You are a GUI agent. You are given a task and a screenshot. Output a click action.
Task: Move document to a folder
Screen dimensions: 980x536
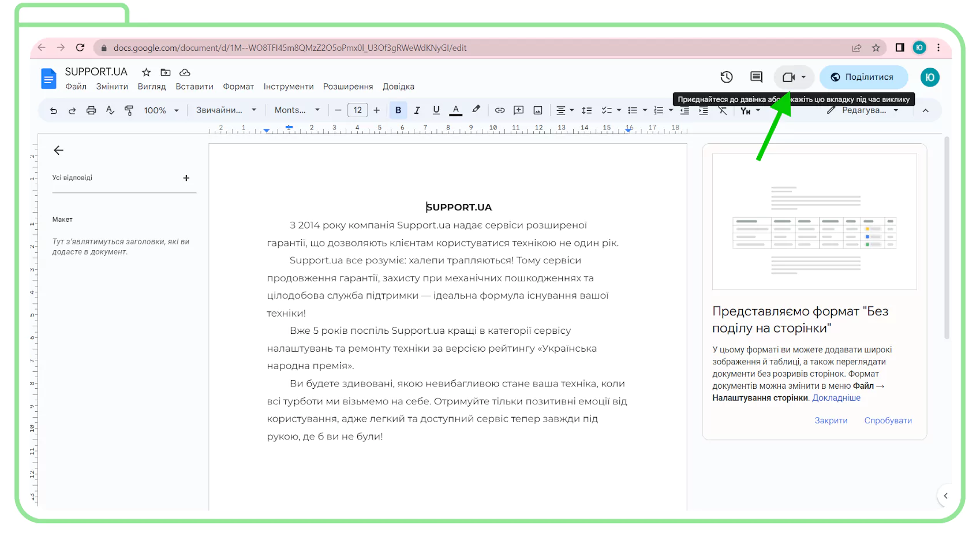click(166, 72)
